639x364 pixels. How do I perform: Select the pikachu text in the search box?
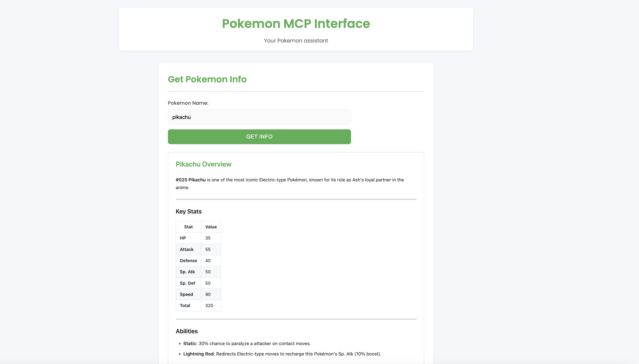181,117
